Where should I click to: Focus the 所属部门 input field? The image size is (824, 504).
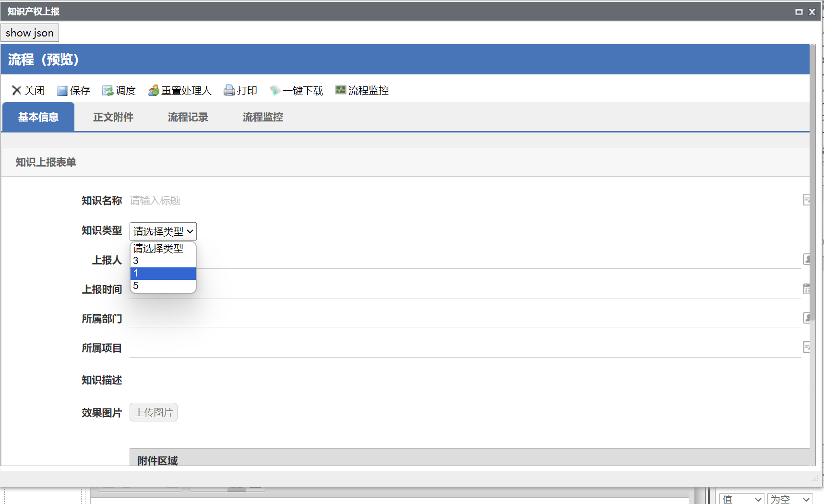tap(466, 318)
